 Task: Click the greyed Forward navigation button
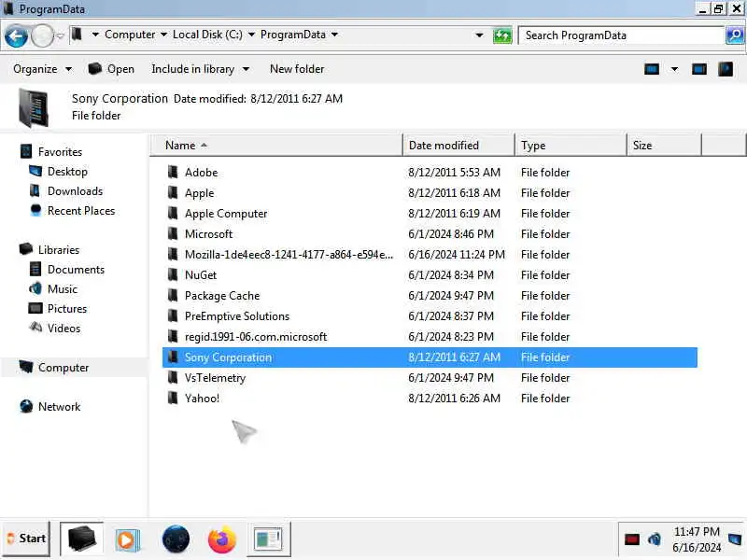(42, 35)
